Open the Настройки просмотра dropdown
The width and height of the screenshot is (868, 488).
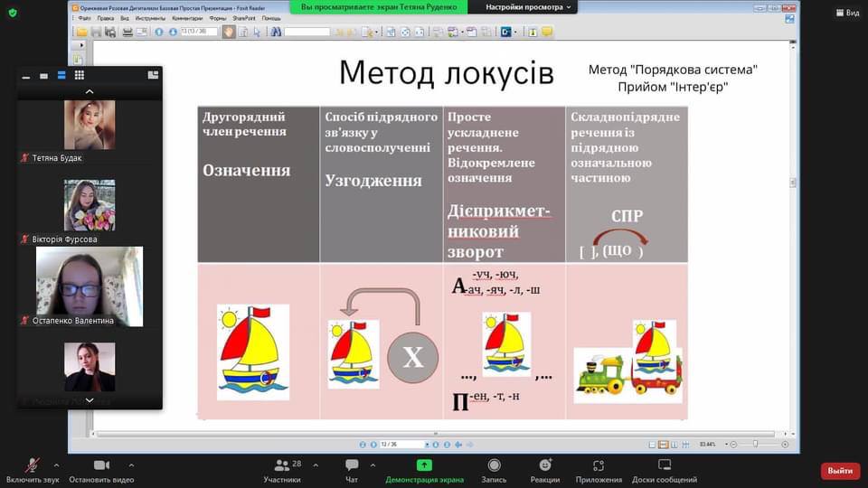529,7
